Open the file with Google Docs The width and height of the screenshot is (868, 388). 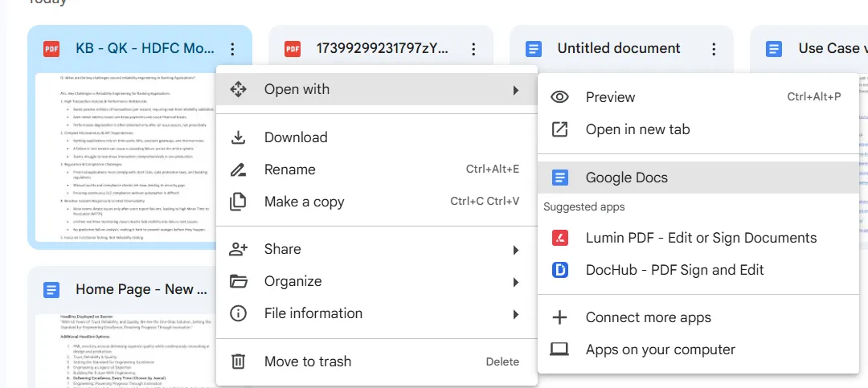(698, 178)
